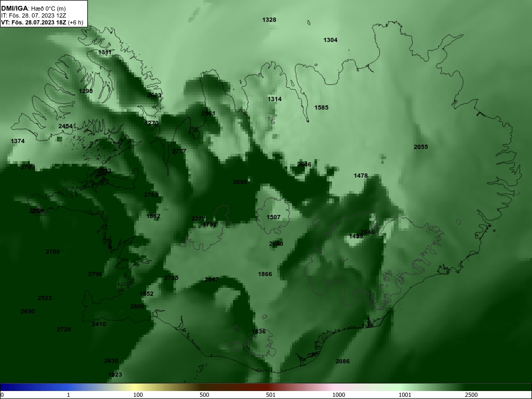Click the 1478 height value label
This screenshot has width=532, height=399.
[361, 176]
